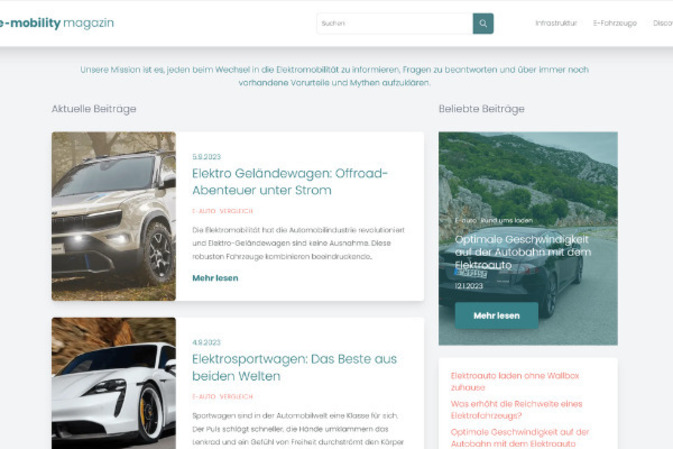This screenshot has width=673, height=449.
Task: Select VERGLEICH tag under Elektrosportwagen article
Action: (236, 397)
